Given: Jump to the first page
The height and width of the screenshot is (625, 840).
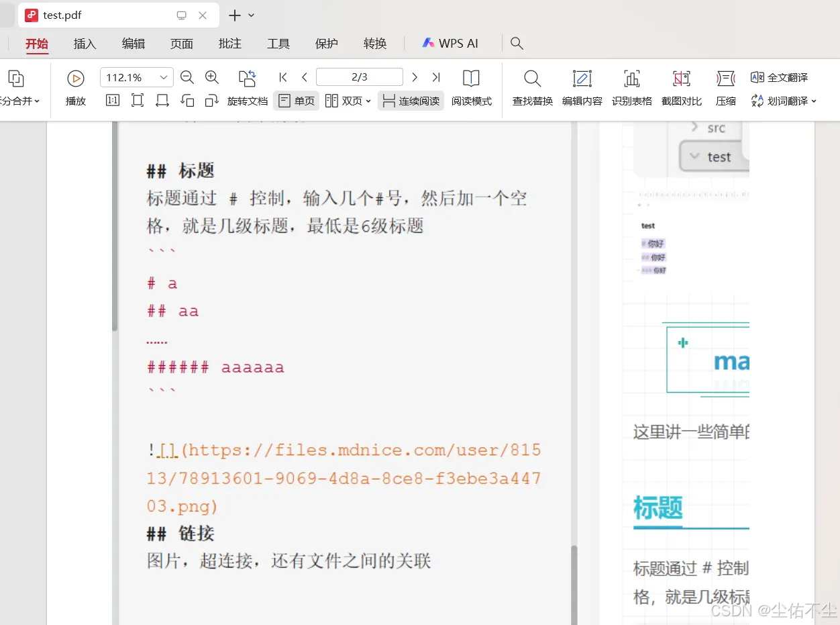Looking at the screenshot, I should click(x=283, y=77).
